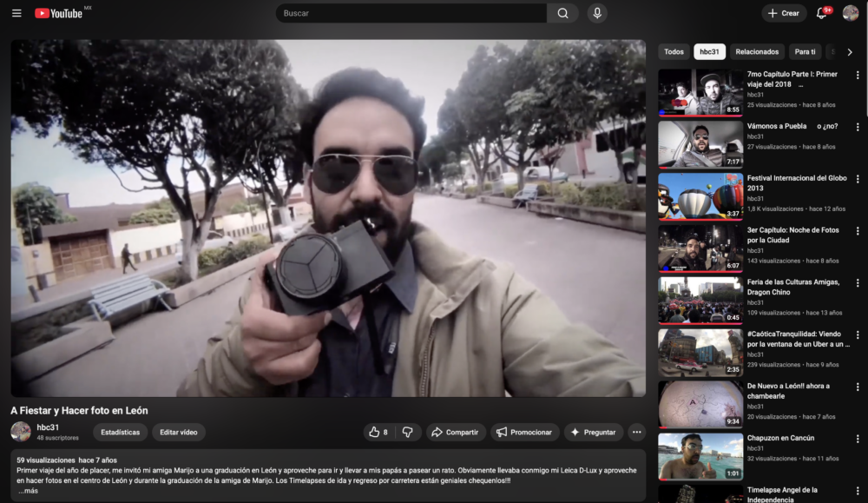Click the 'Editar video' button
Viewport: 868px width, 503px height.
click(x=179, y=432)
